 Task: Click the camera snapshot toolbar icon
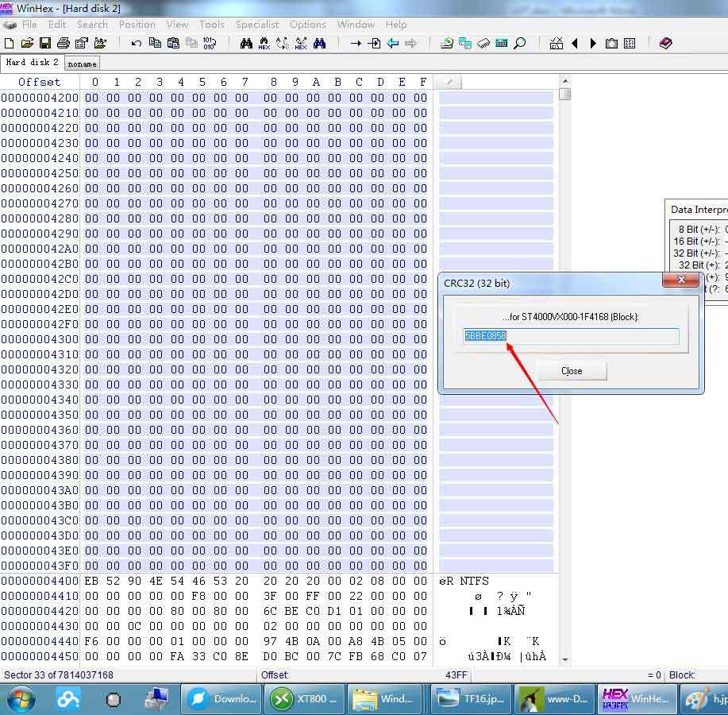611,43
